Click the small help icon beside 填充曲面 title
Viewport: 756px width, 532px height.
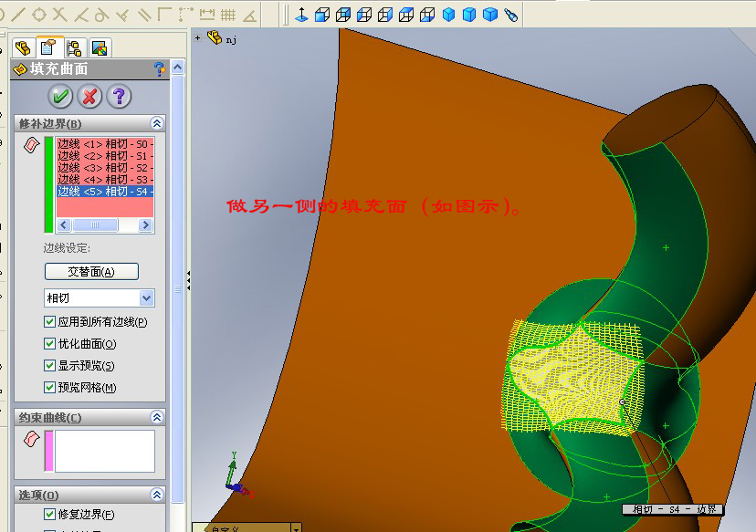(x=159, y=69)
